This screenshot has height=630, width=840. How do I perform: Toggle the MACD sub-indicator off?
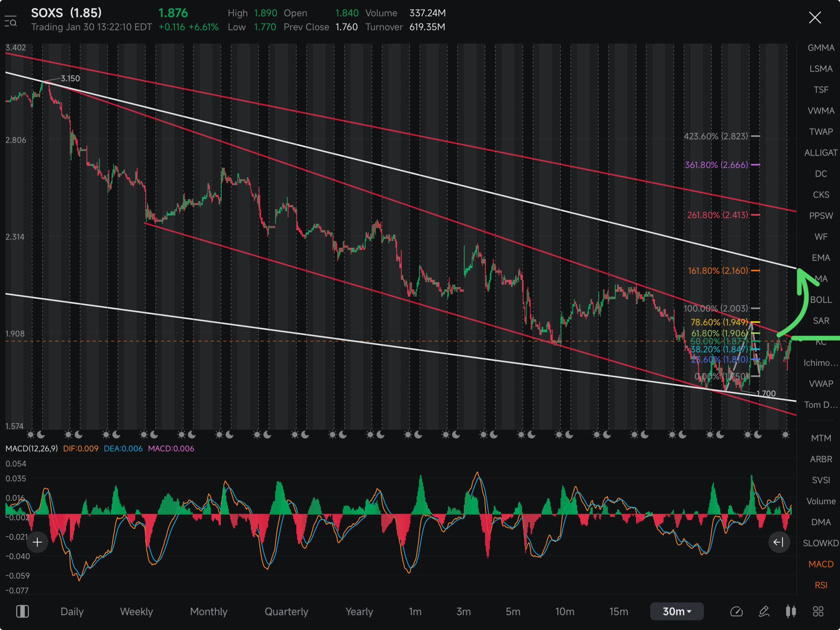click(x=821, y=564)
